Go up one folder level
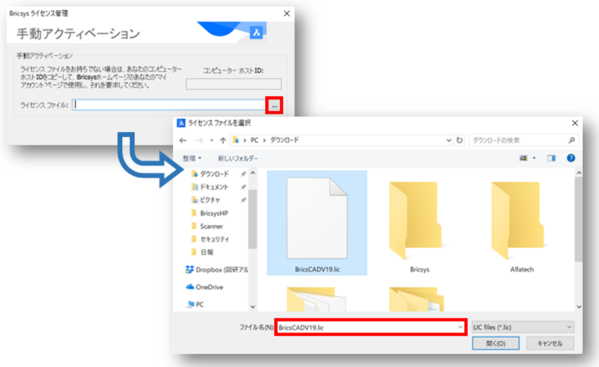Viewport: 599px width, 367px height. [223, 141]
